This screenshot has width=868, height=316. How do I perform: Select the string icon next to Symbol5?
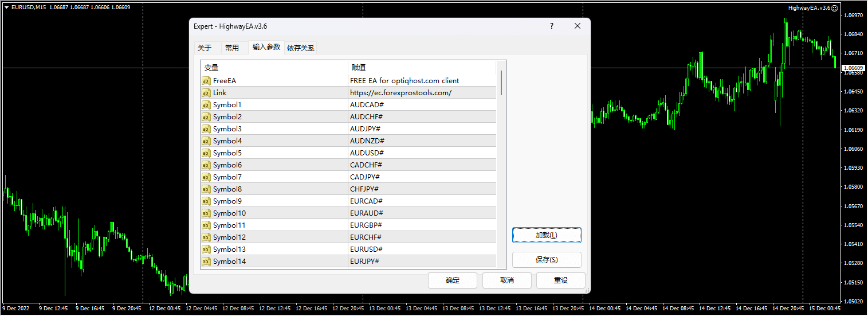[206, 153]
